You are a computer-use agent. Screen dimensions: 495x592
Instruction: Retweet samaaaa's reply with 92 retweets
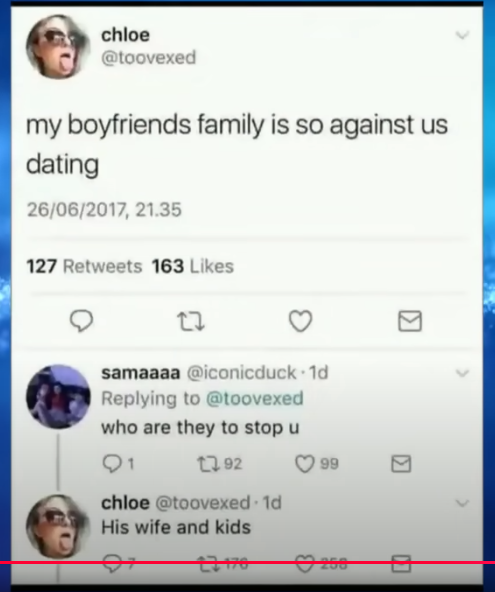click(208, 464)
